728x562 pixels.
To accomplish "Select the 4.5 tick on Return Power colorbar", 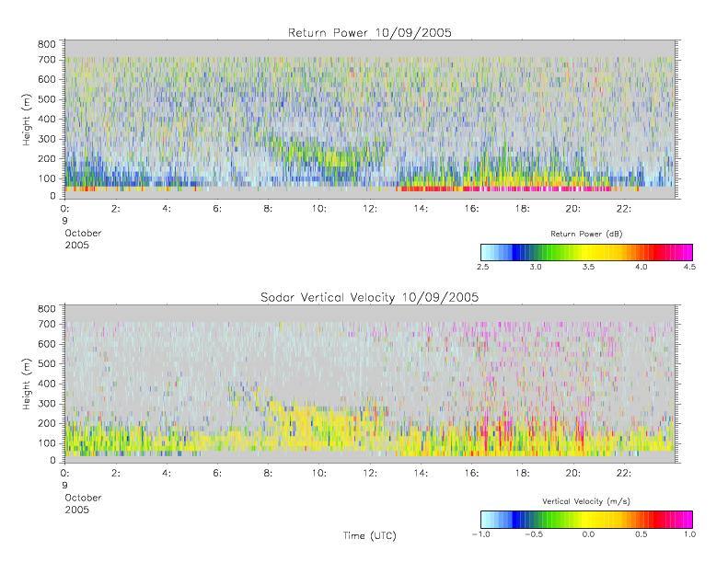I will (689, 267).
